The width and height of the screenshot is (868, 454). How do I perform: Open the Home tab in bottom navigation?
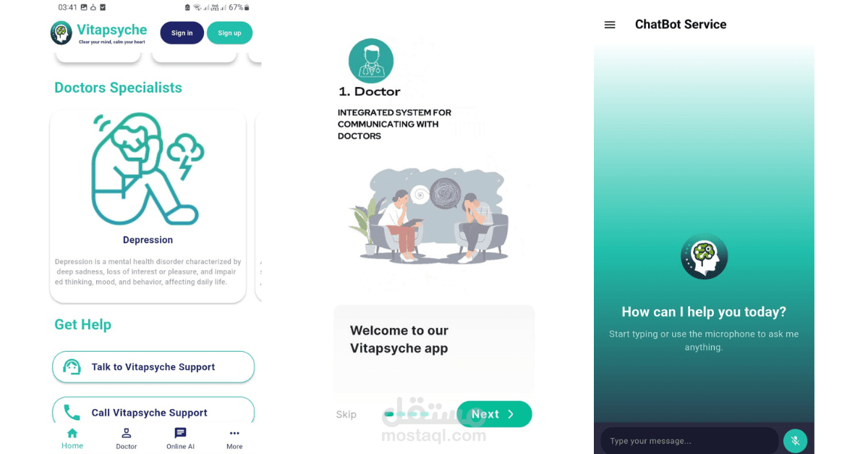(x=72, y=439)
